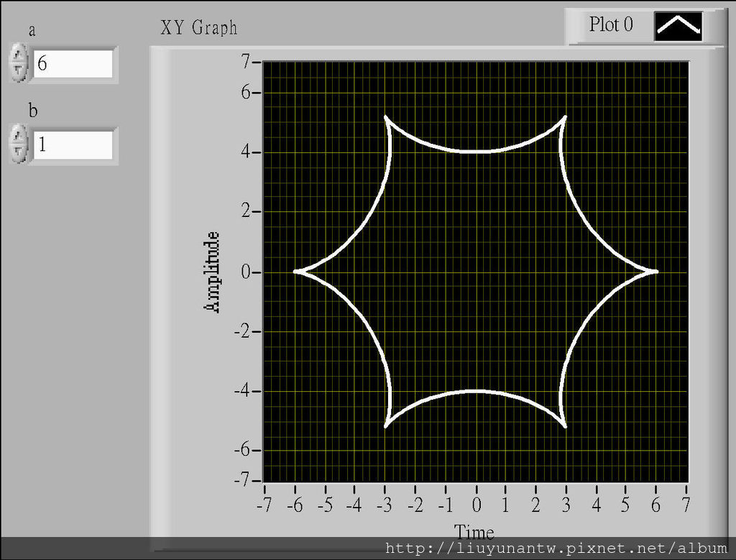The image size is (736, 560).
Task: Click the -4 marker on the Amplitude axis
Action: click(x=243, y=391)
